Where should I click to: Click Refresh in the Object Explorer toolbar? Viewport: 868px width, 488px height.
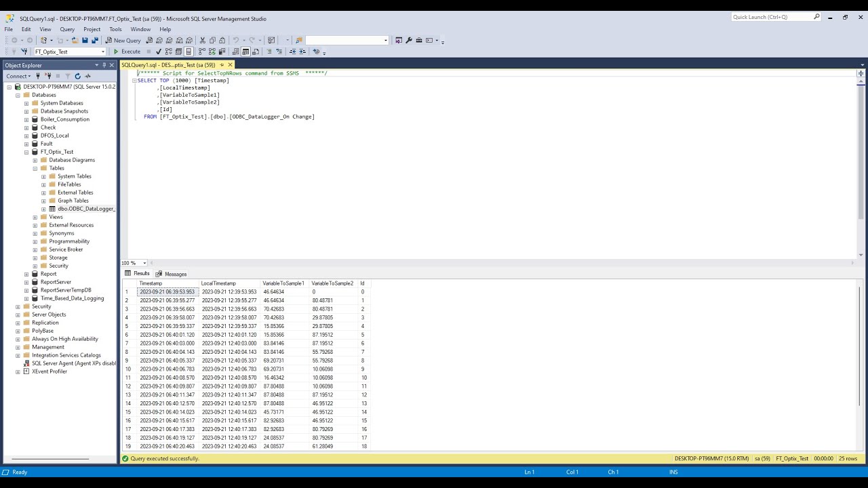[x=78, y=76]
